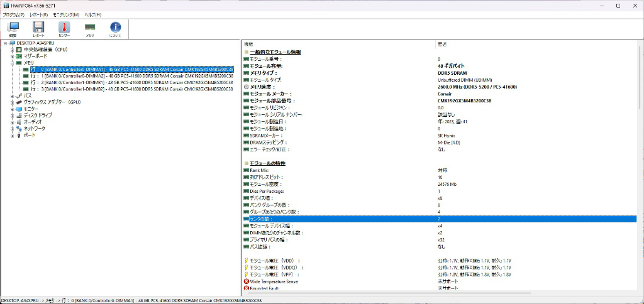Open the ヘルプ(H) menu
This screenshot has height=304, width=644.
93,15
